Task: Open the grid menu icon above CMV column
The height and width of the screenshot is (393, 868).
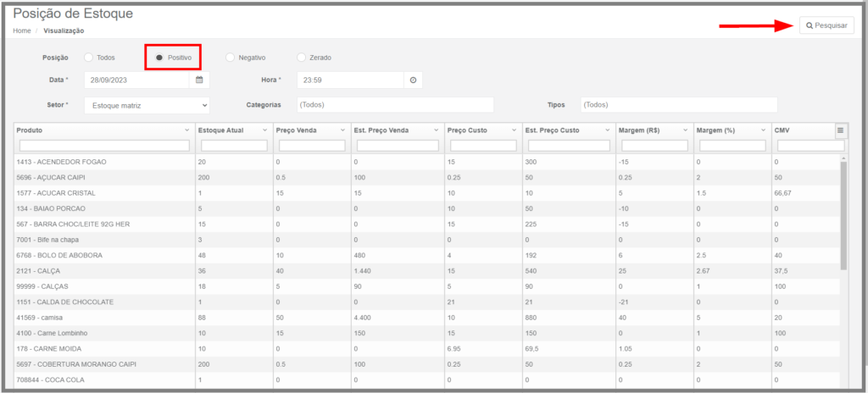Action: pos(840,130)
